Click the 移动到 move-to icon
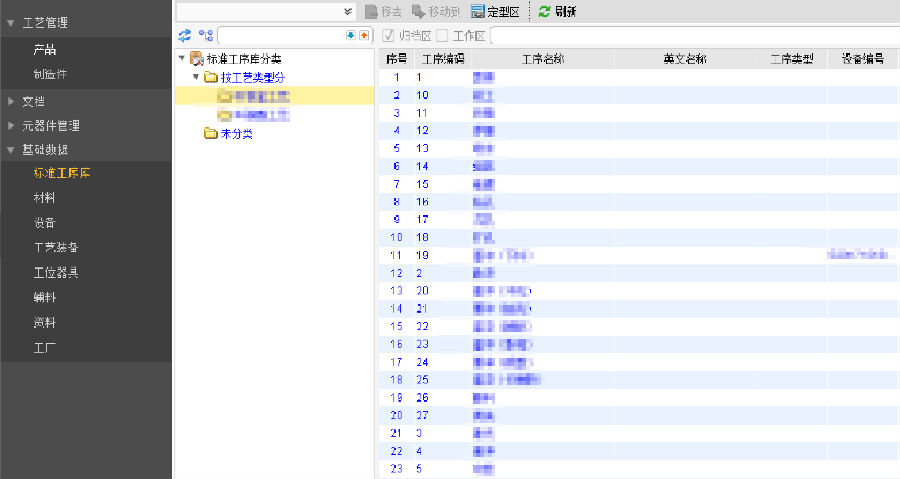Viewport: 900px width, 479px height. pyautogui.click(x=418, y=12)
